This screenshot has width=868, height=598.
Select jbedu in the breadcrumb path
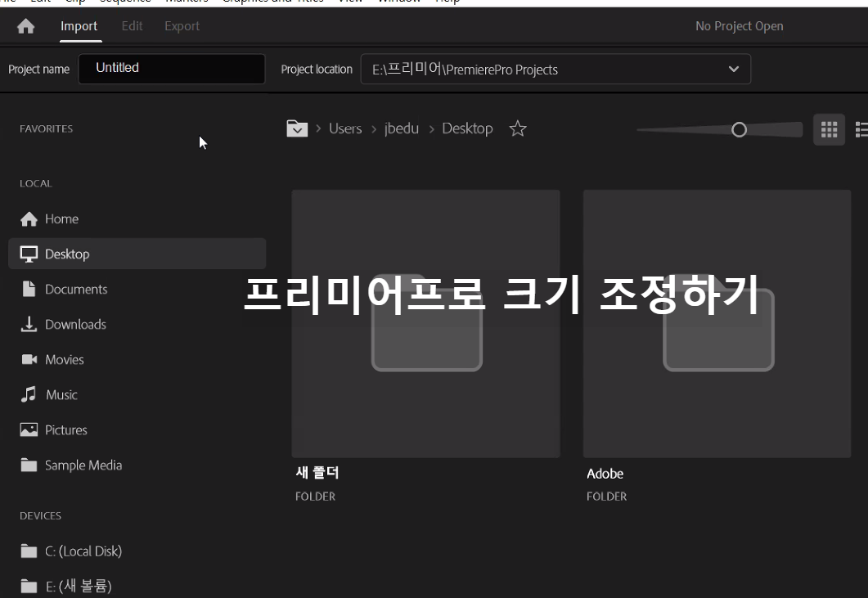pyautogui.click(x=401, y=128)
